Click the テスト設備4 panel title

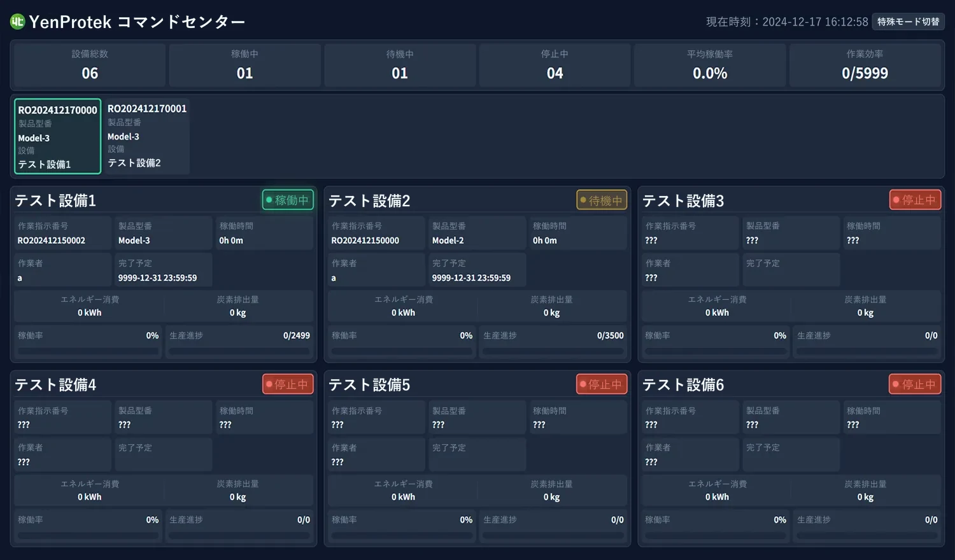55,385
